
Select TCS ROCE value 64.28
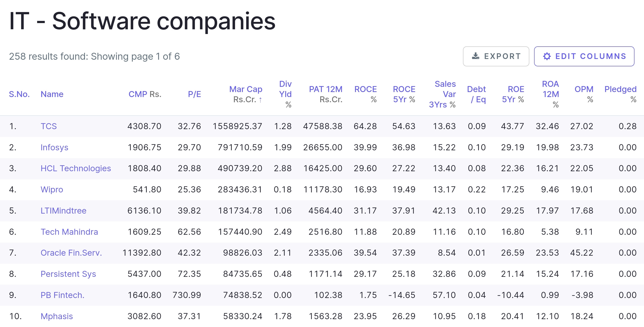(365, 126)
